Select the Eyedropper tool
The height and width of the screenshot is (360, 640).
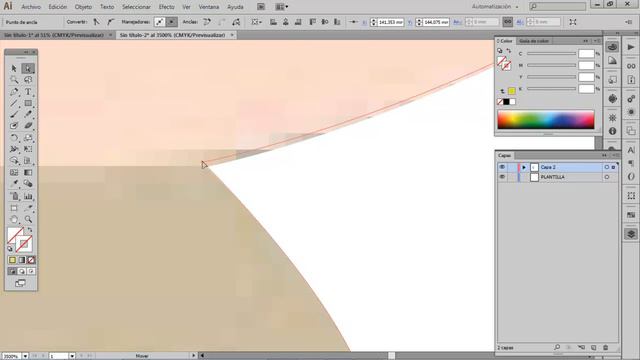click(14, 184)
